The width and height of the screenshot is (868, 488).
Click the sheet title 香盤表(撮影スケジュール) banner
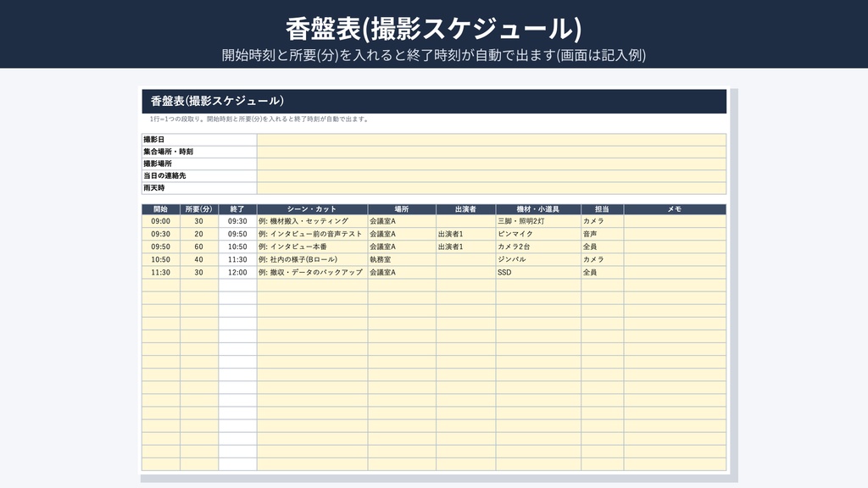click(x=434, y=102)
